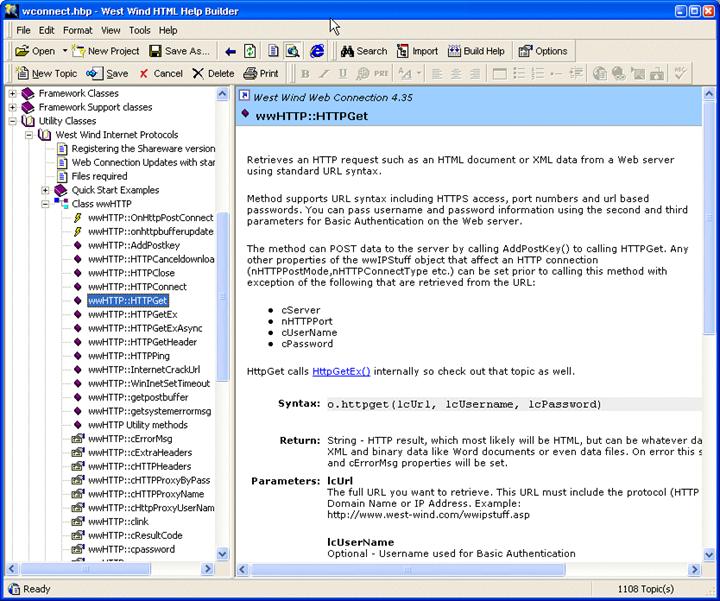Click the bulleted list icon
The image size is (720, 601).
(x=519, y=73)
